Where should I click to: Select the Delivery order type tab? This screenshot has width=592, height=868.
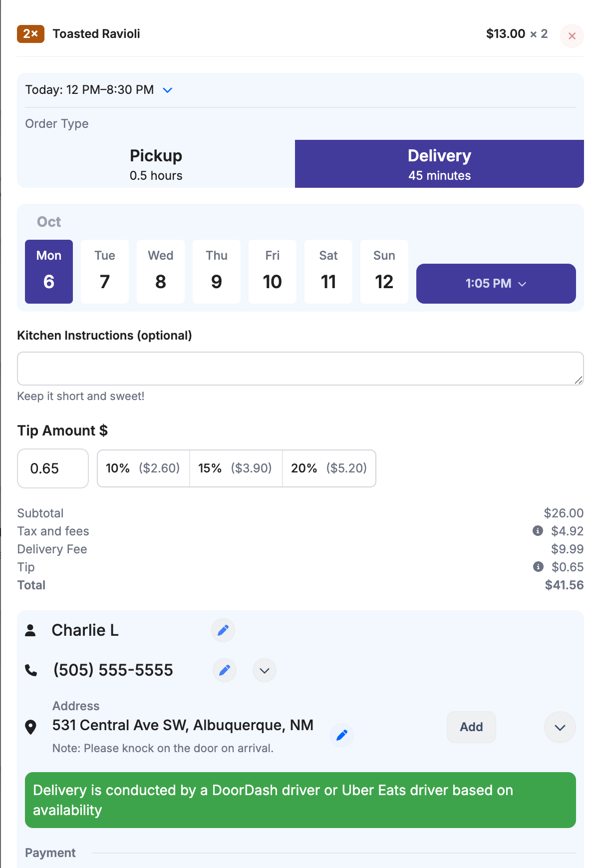point(439,164)
